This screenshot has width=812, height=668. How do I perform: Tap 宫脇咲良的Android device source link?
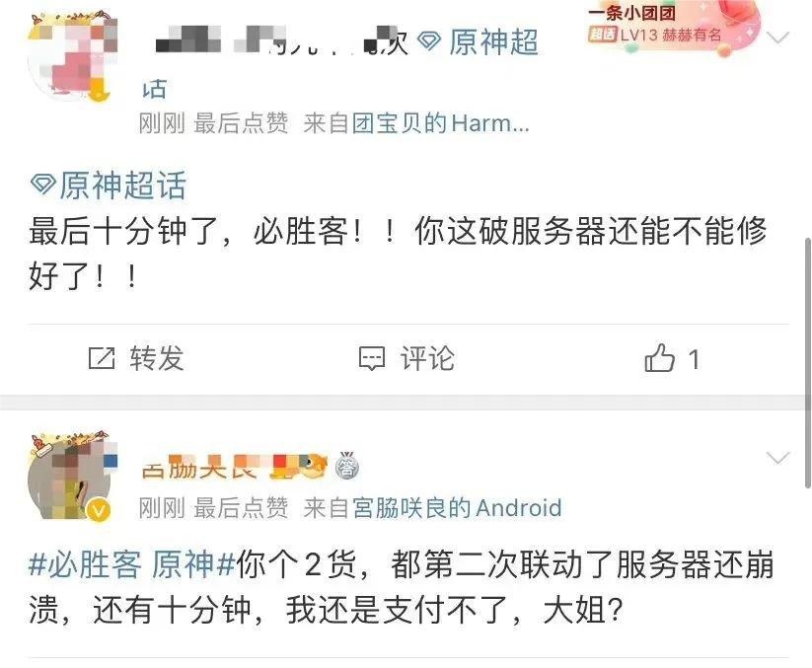[x=457, y=507]
